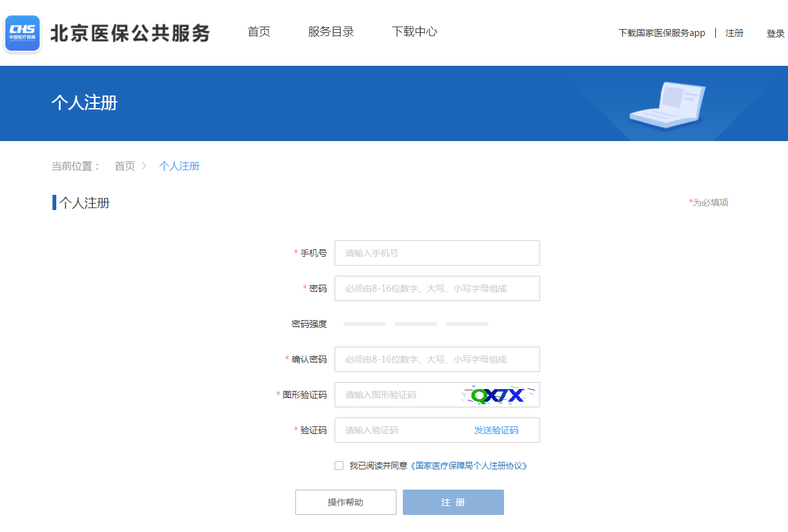
Task: Switch to 首页 in top navigation
Action: [258, 31]
